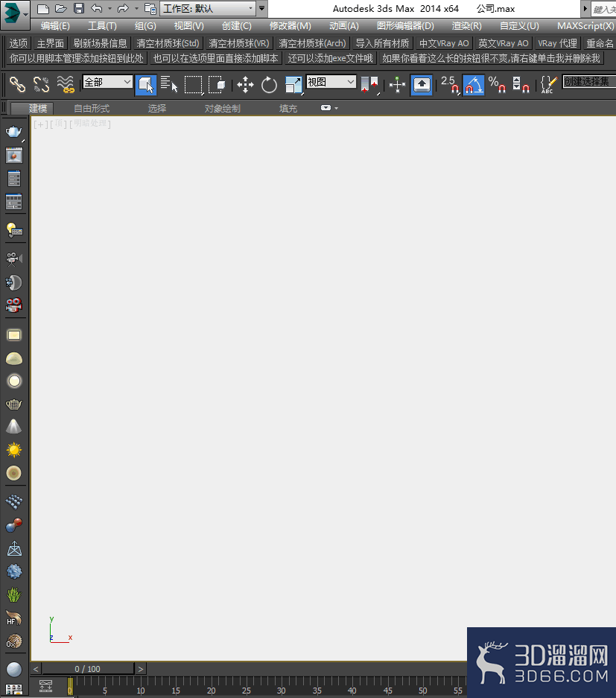Choose the Rectangular Selection Region icon

[x=194, y=85]
